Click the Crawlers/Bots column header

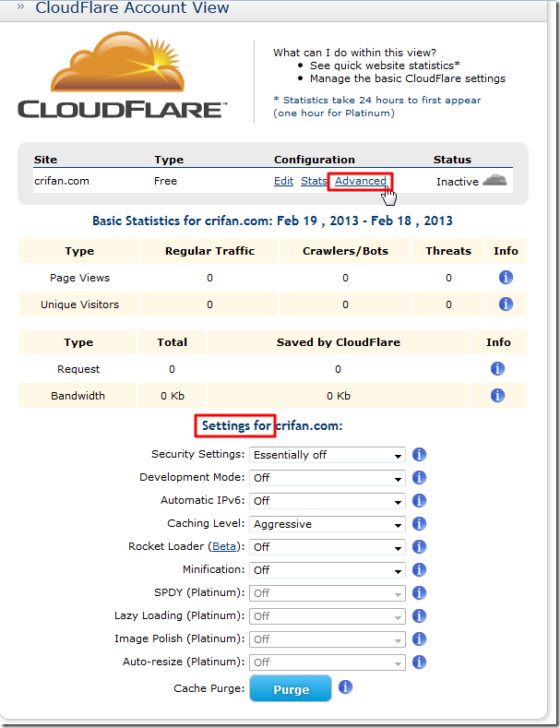pos(345,251)
